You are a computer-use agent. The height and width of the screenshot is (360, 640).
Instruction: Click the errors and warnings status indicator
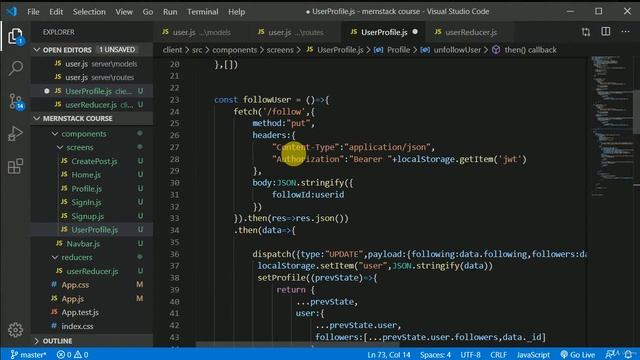[73, 355]
